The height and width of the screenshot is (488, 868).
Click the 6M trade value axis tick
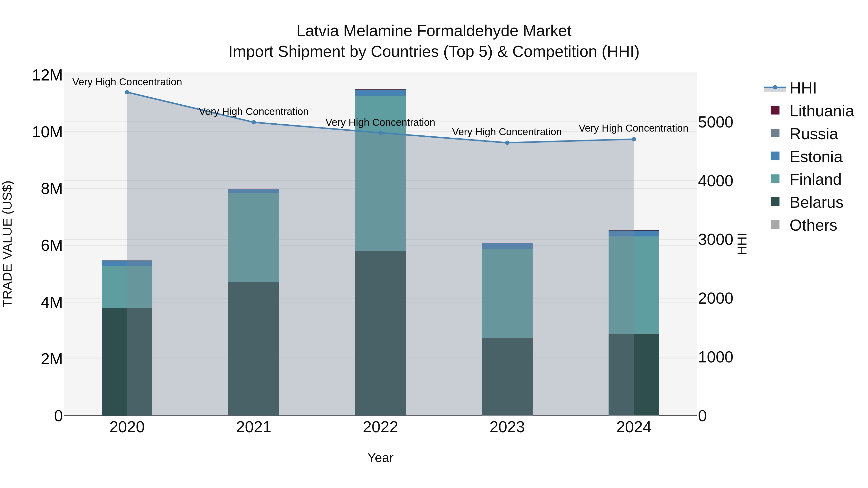52,246
